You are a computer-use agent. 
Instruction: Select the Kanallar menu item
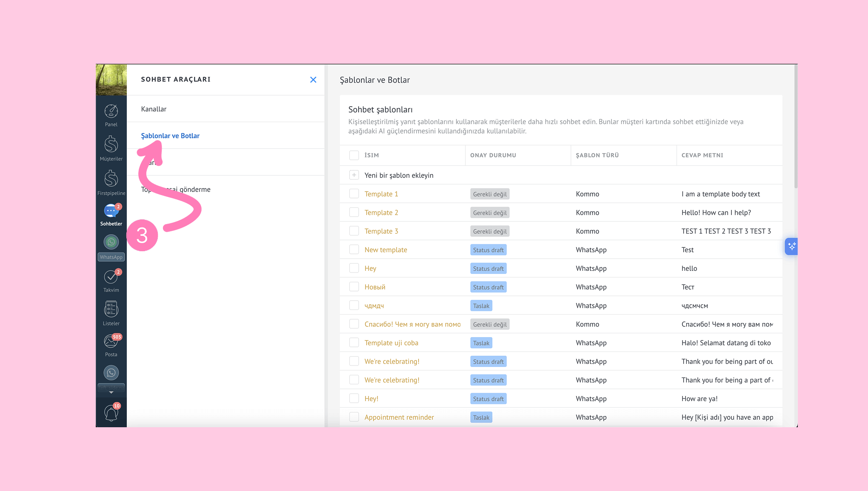click(154, 109)
